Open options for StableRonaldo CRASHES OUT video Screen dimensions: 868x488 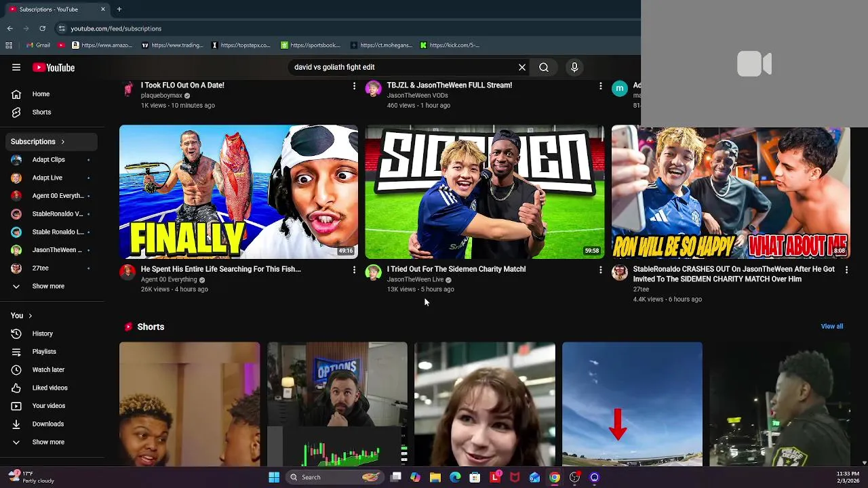846,270
